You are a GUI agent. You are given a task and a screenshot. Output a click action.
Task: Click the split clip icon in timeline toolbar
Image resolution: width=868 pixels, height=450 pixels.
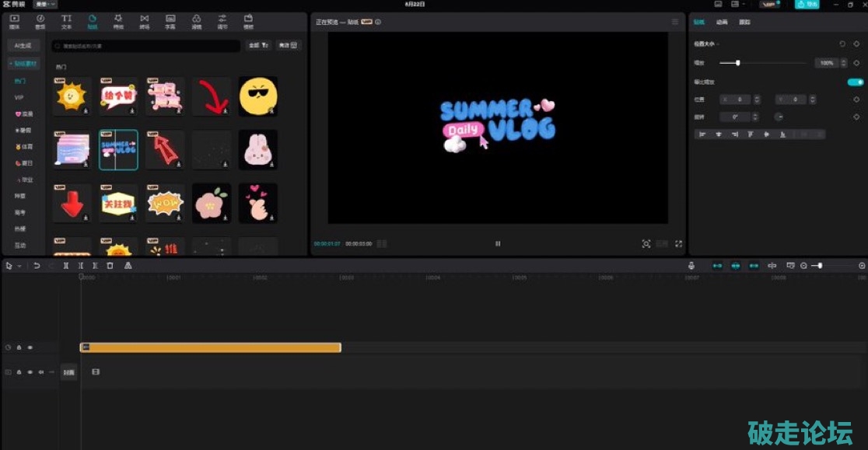click(66, 266)
